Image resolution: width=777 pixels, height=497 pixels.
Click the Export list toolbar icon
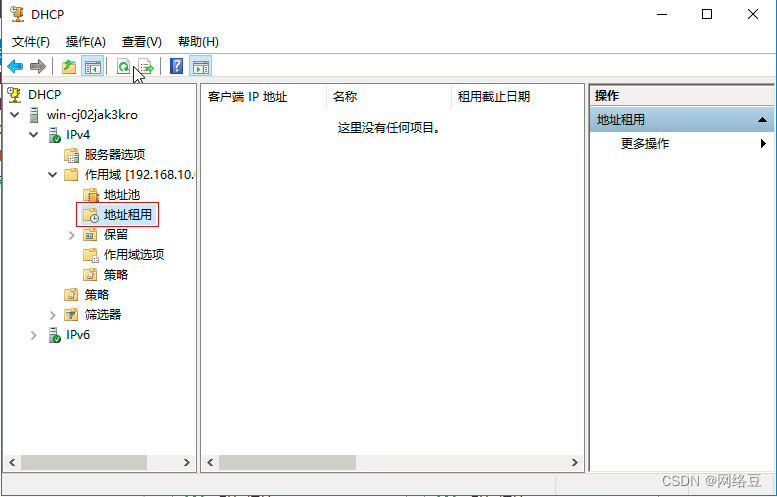point(146,66)
